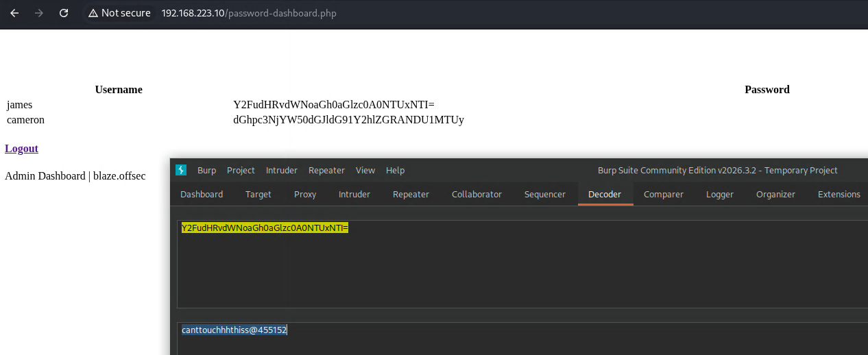This screenshot has height=355, width=868.
Task: Click the Password column header
Action: [x=767, y=90]
